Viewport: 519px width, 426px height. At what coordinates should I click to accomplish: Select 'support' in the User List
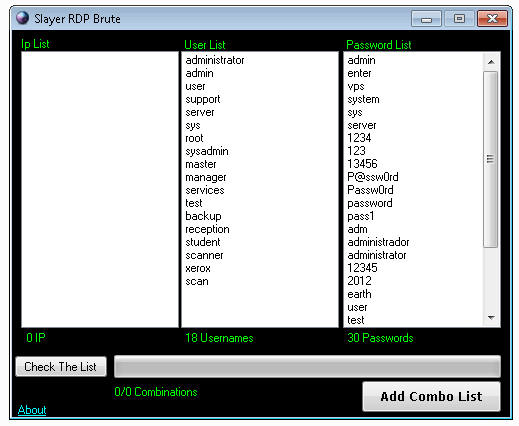203,99
